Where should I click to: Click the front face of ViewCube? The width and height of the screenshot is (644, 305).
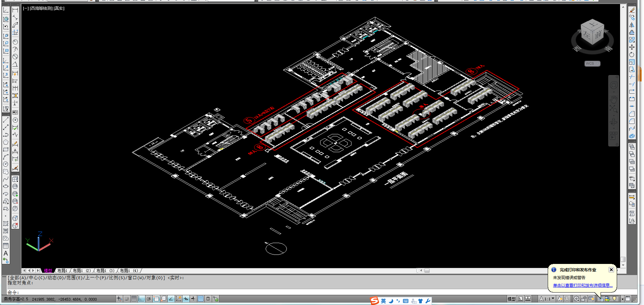click(598, 35)
